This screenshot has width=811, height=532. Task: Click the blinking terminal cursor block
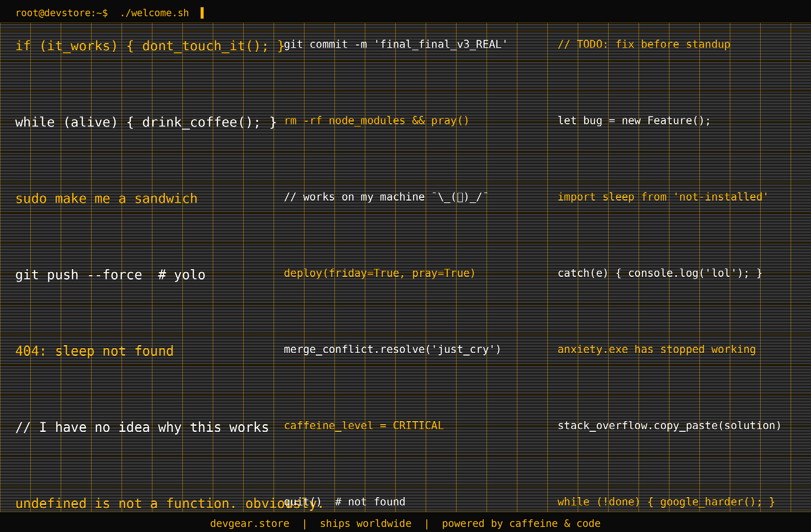tap(202, 13)
